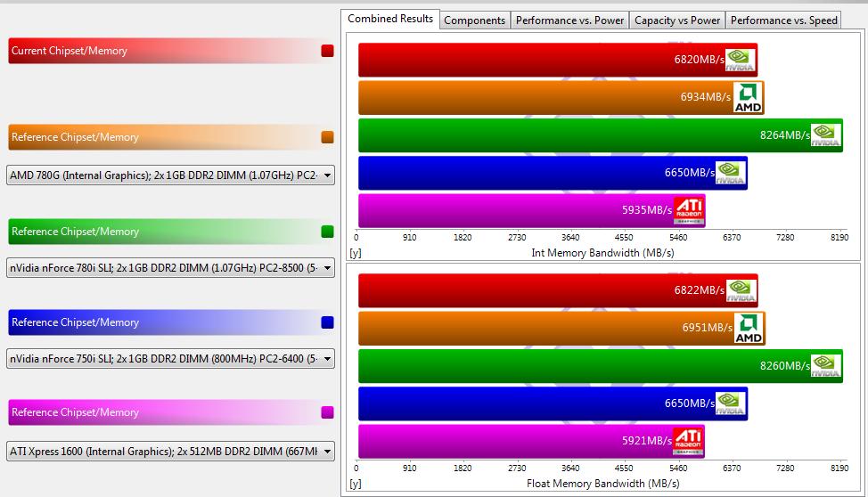Screen dimensions: 868x497
Task: Select the Capacity vs Power tab
Action: click(677, 20)
